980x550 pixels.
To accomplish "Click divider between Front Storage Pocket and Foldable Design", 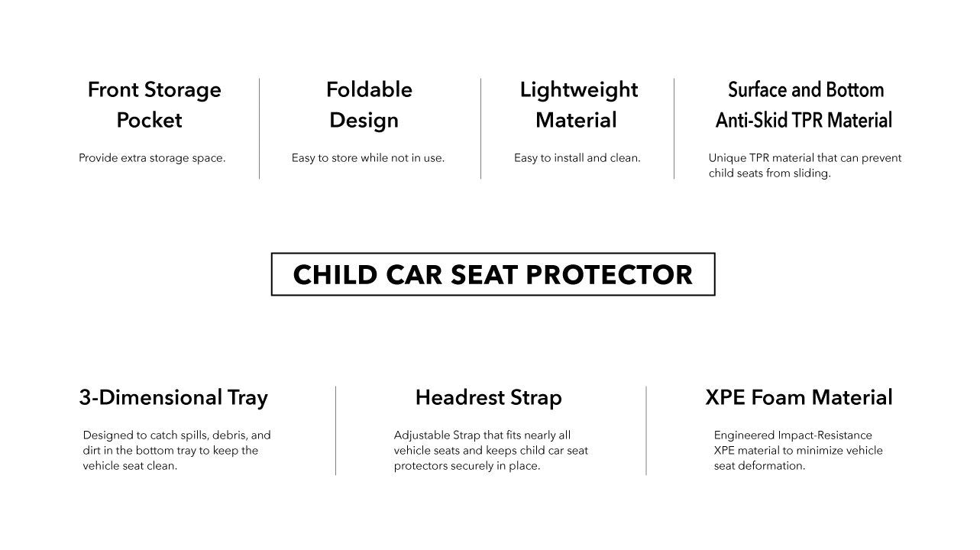I will (260, 128).
